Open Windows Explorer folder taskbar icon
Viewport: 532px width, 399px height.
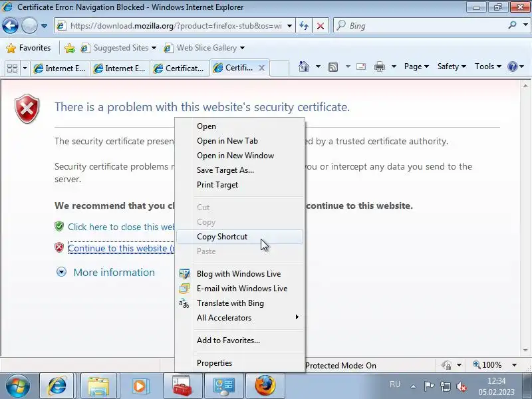[98, 386]
